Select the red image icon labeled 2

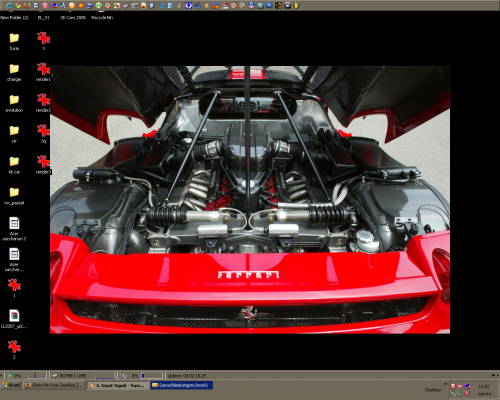pyautogui.click(x=14, y=347)
